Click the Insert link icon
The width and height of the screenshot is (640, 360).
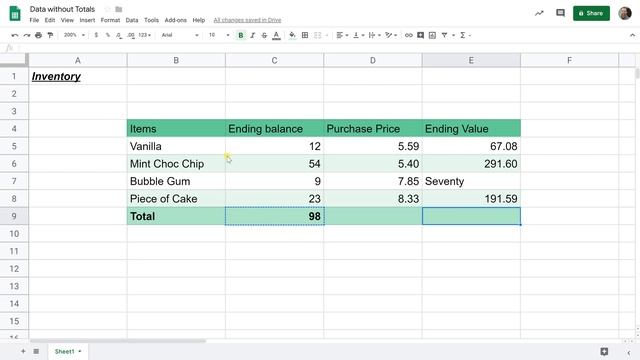(409, 35)
